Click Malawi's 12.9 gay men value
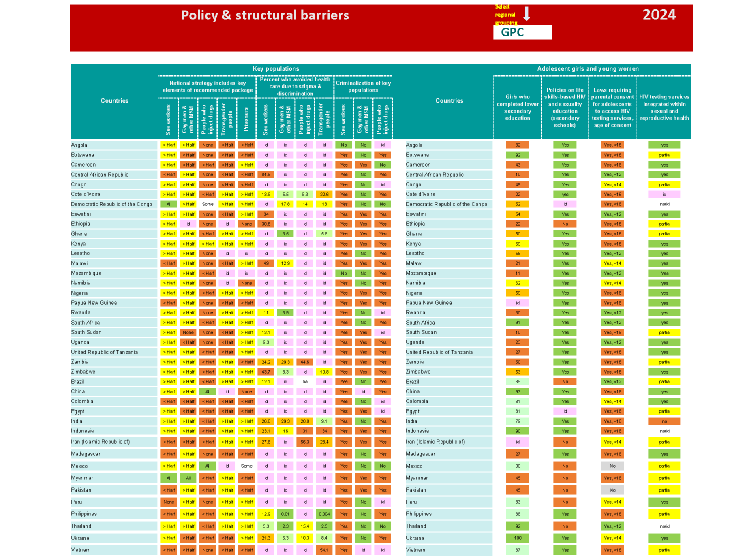Image resolution: width=747 pixels, height=560 pixels. (285, 263)
